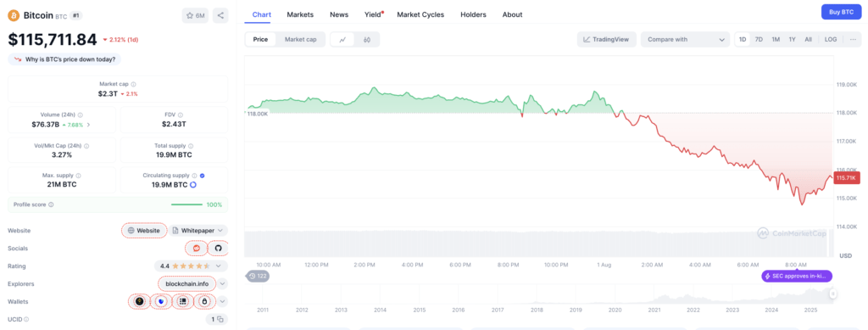Viewport: 868px width, 330px height.
Task: Open the black-and-gold wallet icon
Action: (x=139, y=301)
